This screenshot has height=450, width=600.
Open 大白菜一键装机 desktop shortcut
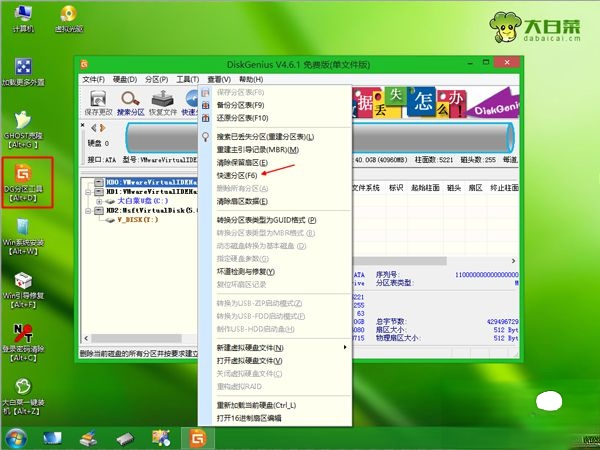click(23, 396)
